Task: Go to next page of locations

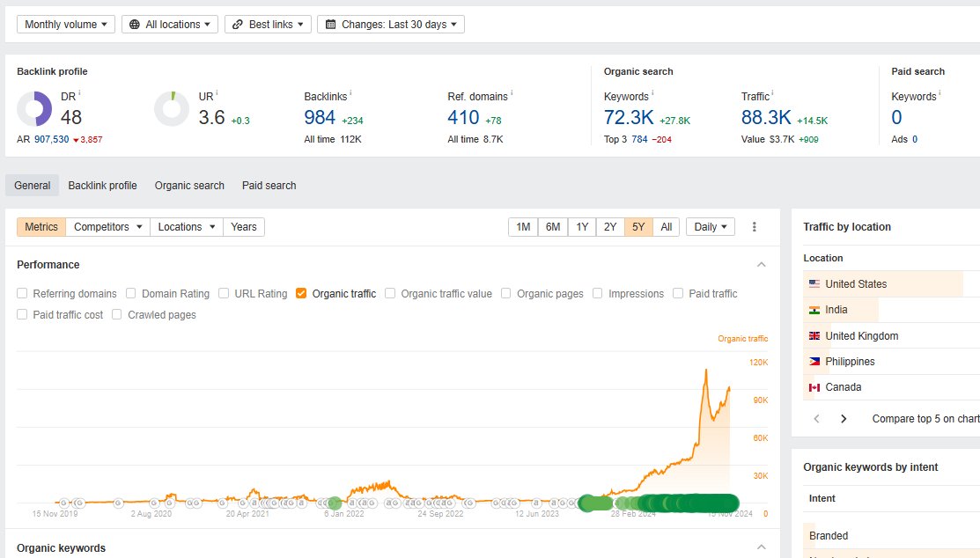Action: click(844, 419)
